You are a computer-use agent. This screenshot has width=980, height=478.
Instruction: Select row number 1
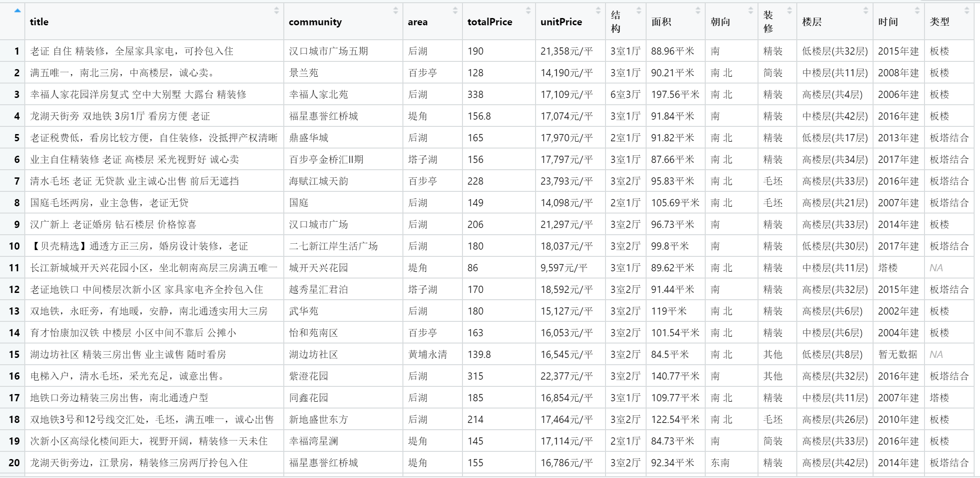coord(17,51)
